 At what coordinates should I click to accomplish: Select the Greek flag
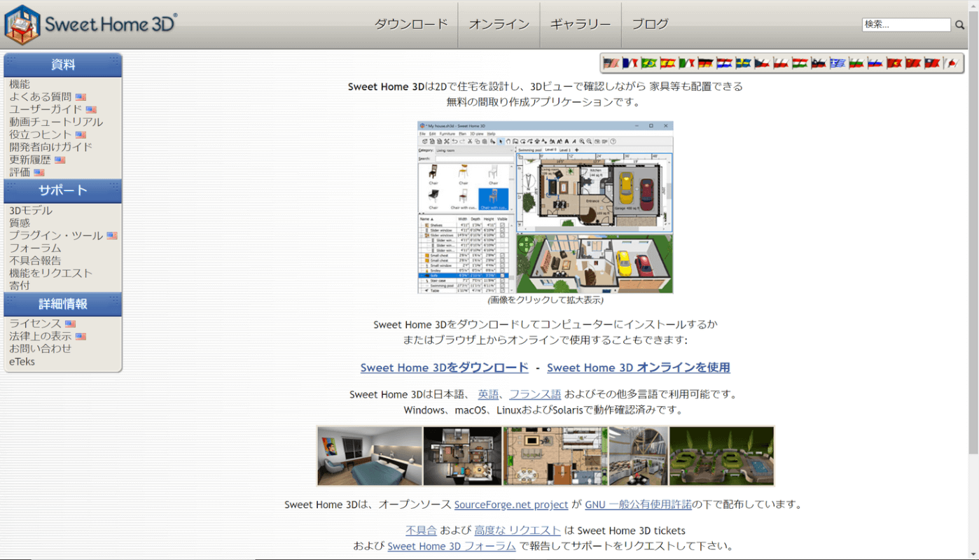click(838, 63)
